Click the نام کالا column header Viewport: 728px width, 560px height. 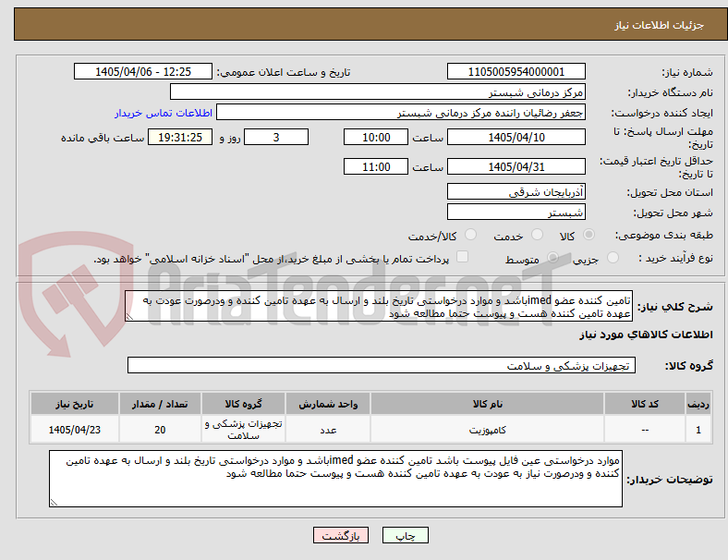pyautogui.click(x=487, y=404)
